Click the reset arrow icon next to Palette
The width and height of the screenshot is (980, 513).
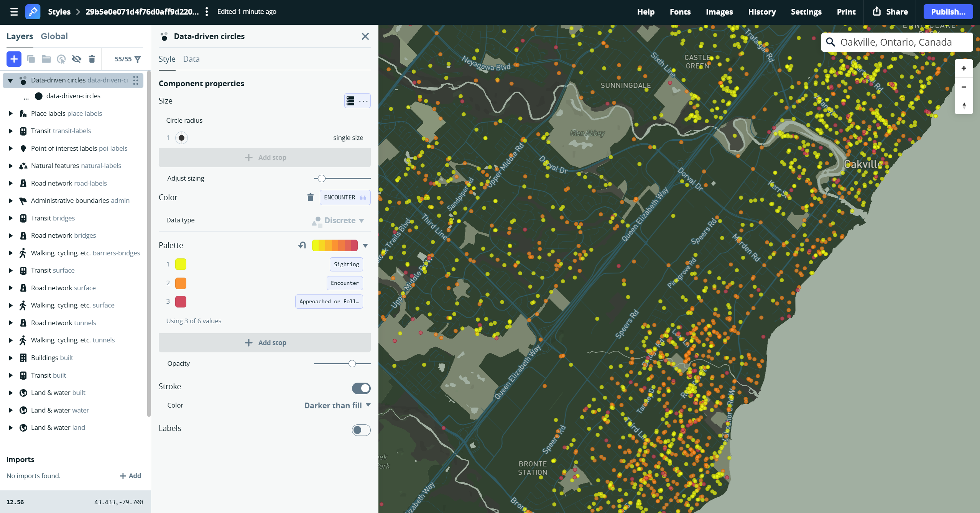click(x=302, y=245)
